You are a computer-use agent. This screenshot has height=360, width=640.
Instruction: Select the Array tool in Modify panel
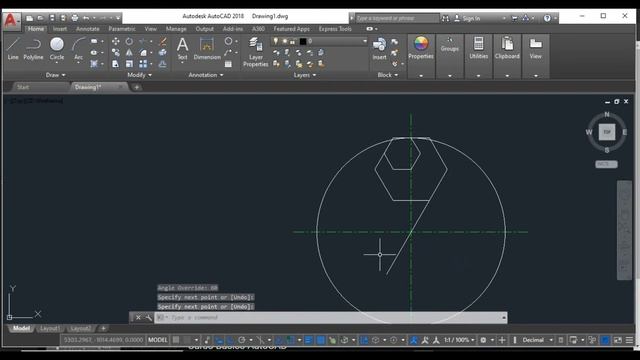[143, 64]
